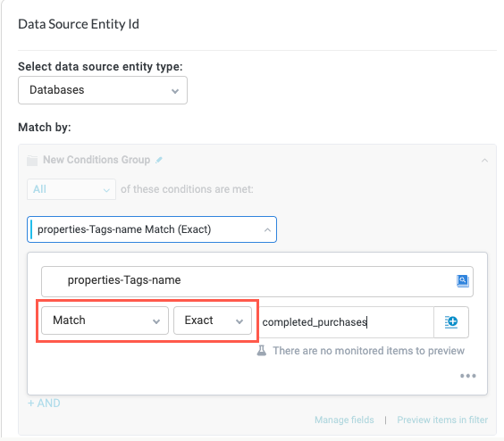Open the three-dots more options menu
The height and width of the screenshot is (441, 504).
pyautogui.click(x=468, y=376)
